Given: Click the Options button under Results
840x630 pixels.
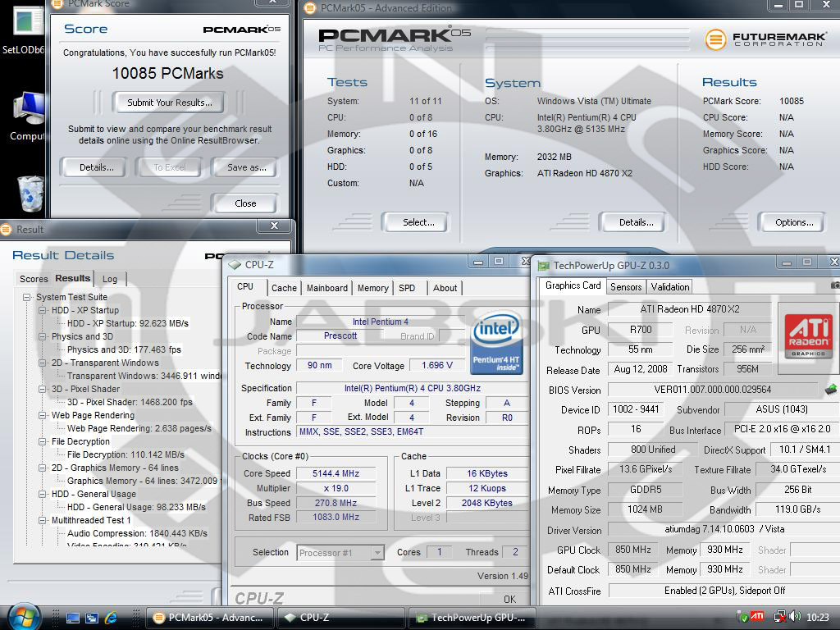Looking at the screenshot, I should 793,222.
